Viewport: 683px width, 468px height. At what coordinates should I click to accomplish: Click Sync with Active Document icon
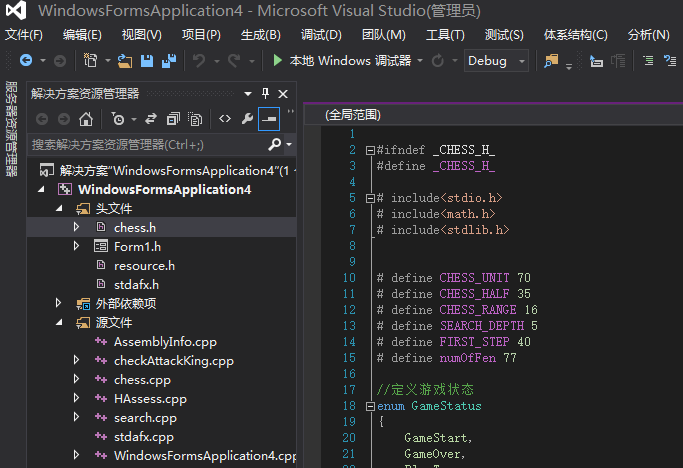[x=151, y=119]
